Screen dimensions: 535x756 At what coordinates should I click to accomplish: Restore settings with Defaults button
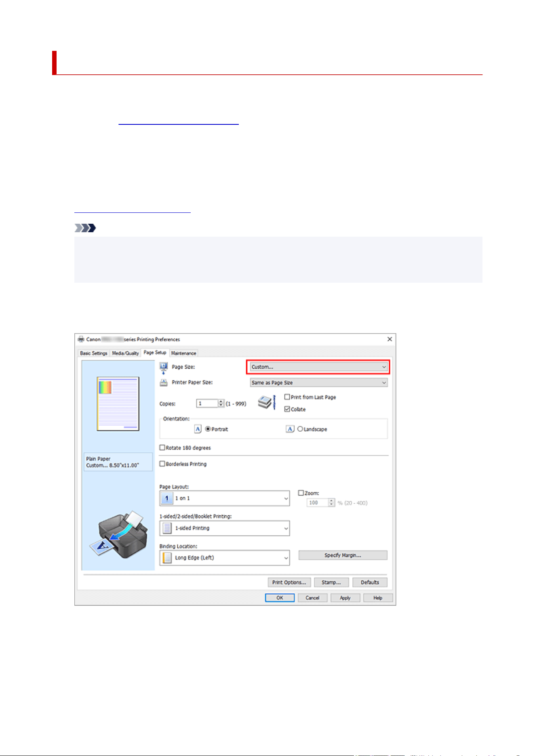(370, 582)
